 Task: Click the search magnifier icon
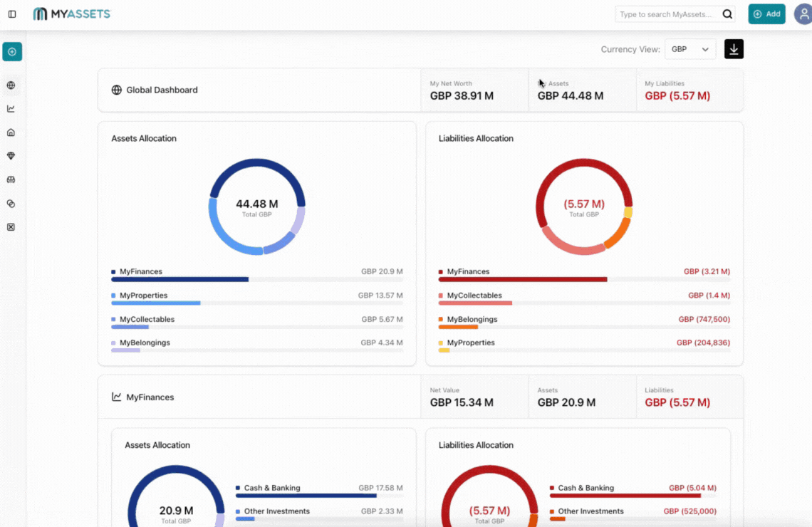pyautogui.click(x=727, y=14)
